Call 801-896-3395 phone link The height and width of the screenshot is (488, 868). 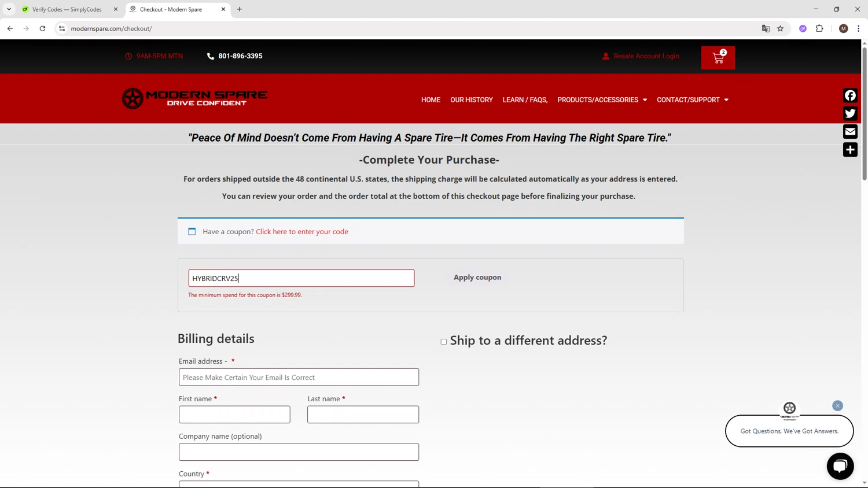240,56
